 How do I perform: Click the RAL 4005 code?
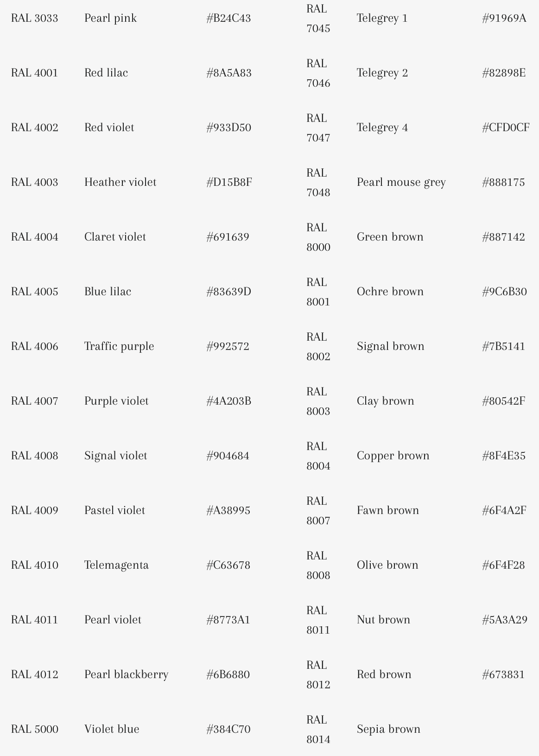35,292
